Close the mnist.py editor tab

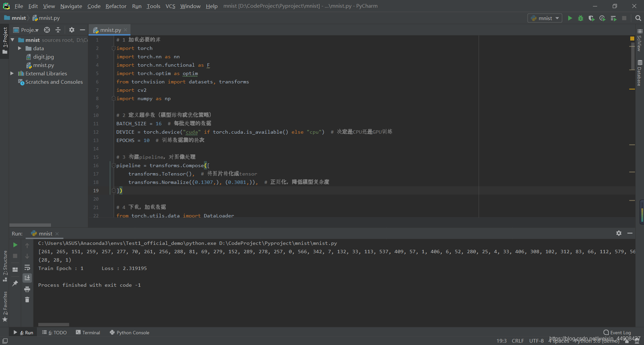[125, 30]
